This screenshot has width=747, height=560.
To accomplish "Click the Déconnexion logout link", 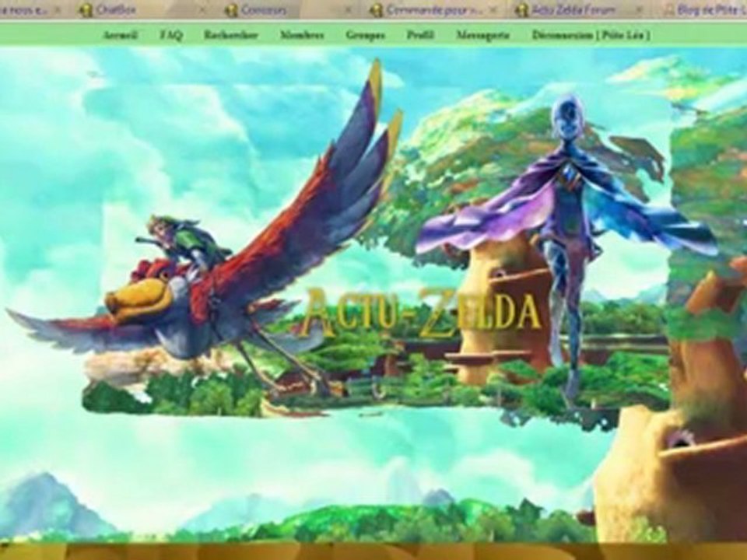I will [x=591, y=35].
